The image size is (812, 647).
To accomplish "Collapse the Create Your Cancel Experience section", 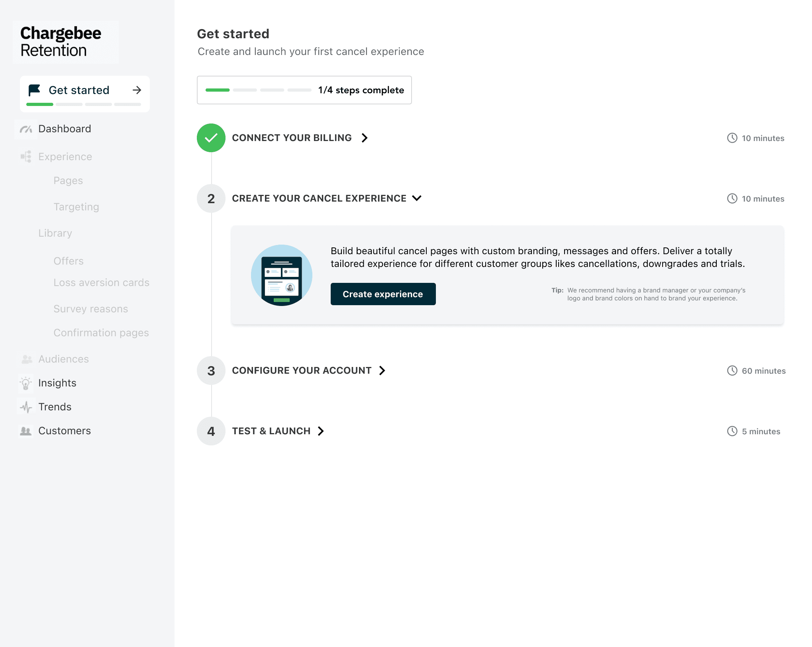I will pyautogui.click(x=417, y=198).
